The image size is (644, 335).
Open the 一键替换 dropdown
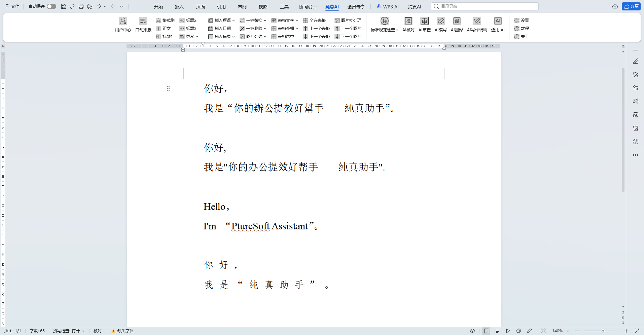(x=253, y=21)
